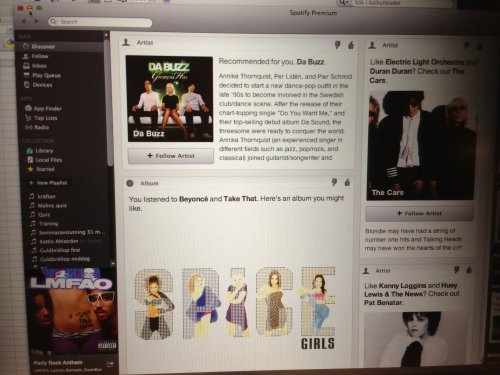The image size is (500, 375).
Task: Thumbs up the Spice Girls album card
Action: click(x=347, y=182)
